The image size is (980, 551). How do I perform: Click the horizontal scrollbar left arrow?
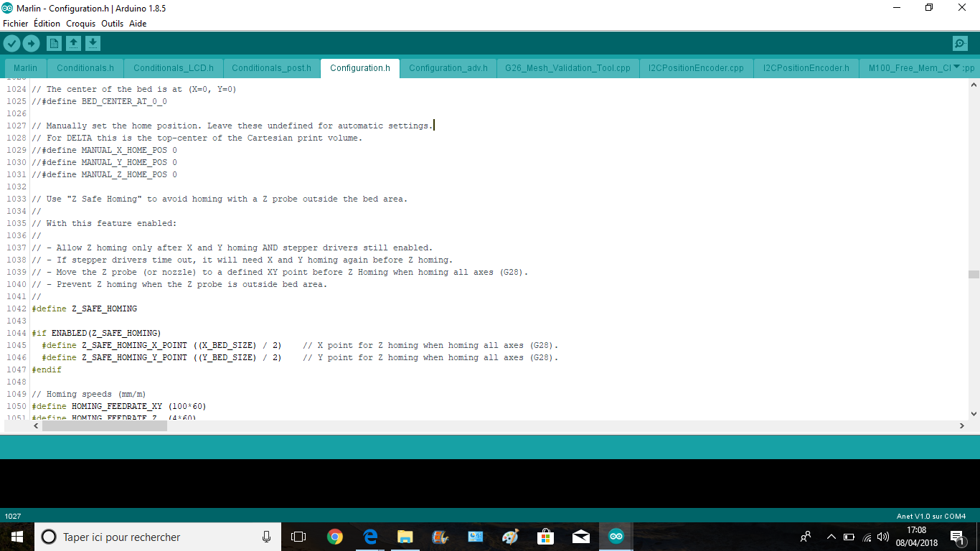click(37, 425)
